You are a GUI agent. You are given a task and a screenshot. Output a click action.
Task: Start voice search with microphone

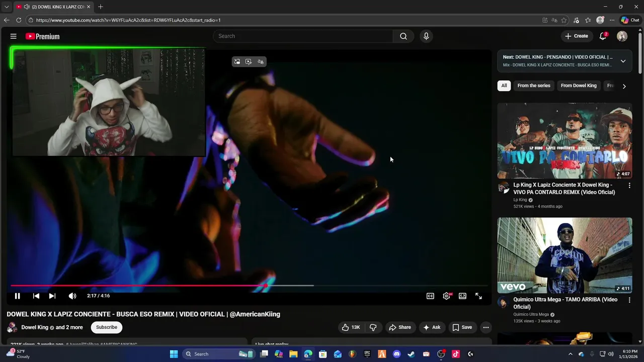pyautogui.click(x=426, y=36)
